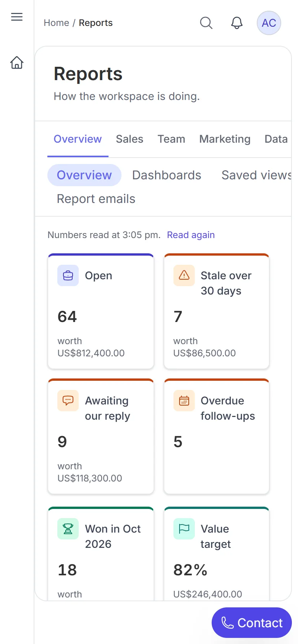This screenshot has width=298, height=644.
Task: Click the US$86,500.00 value
Action: pyautogui.click(x=204, y=353)
